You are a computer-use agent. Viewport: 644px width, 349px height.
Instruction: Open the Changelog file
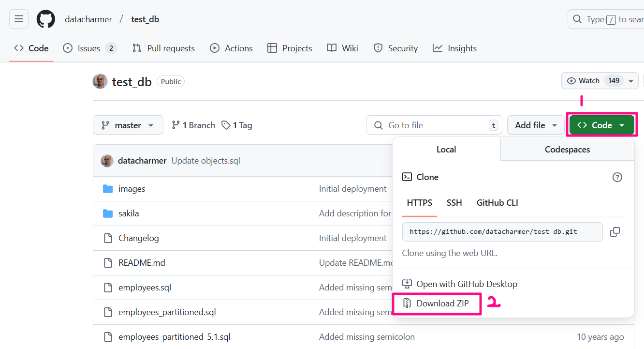[x=139, y=238]
